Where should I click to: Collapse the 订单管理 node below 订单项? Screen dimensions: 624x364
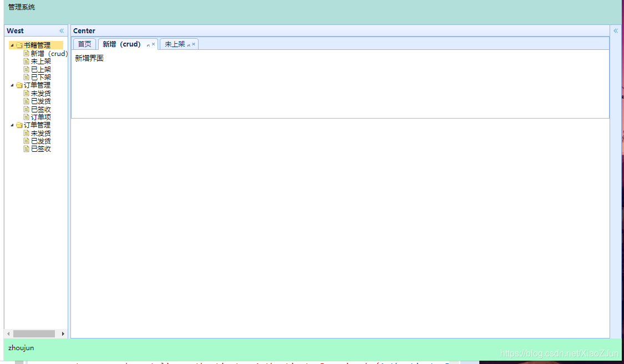click(x=12, y=125)
